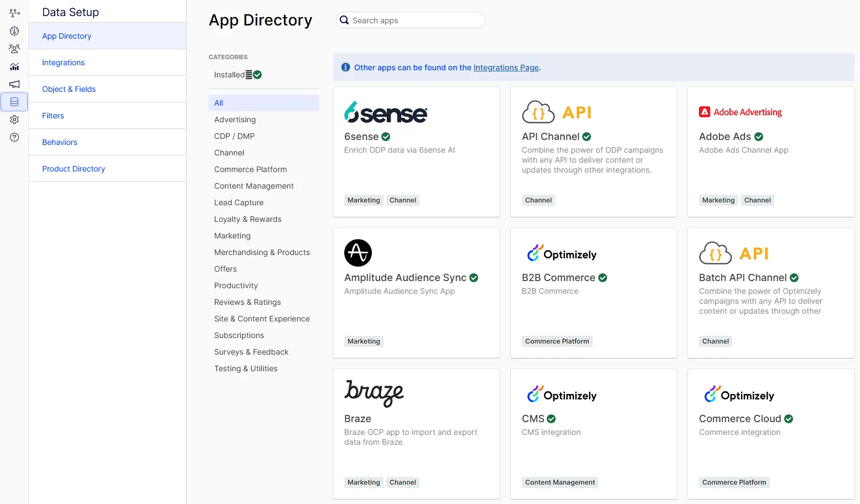Open Object & Fields in the sidebar
The width and height of the screenshot is (860, 504).
point(107,89)
